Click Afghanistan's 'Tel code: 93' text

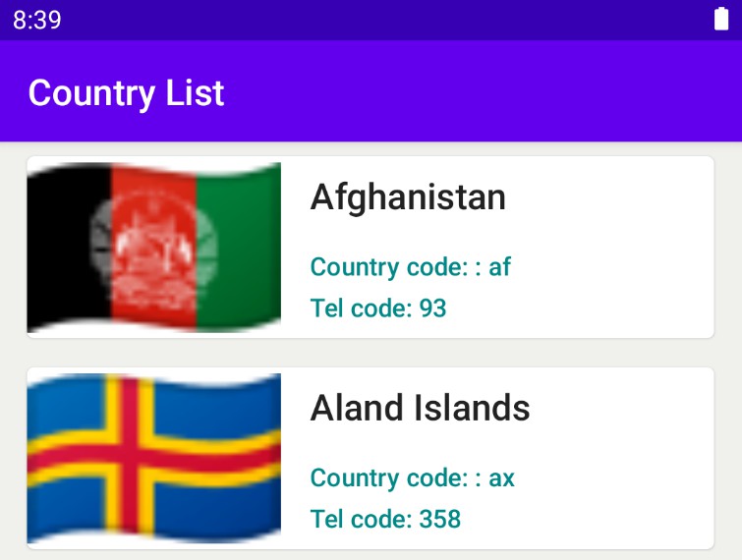(378, 308)
